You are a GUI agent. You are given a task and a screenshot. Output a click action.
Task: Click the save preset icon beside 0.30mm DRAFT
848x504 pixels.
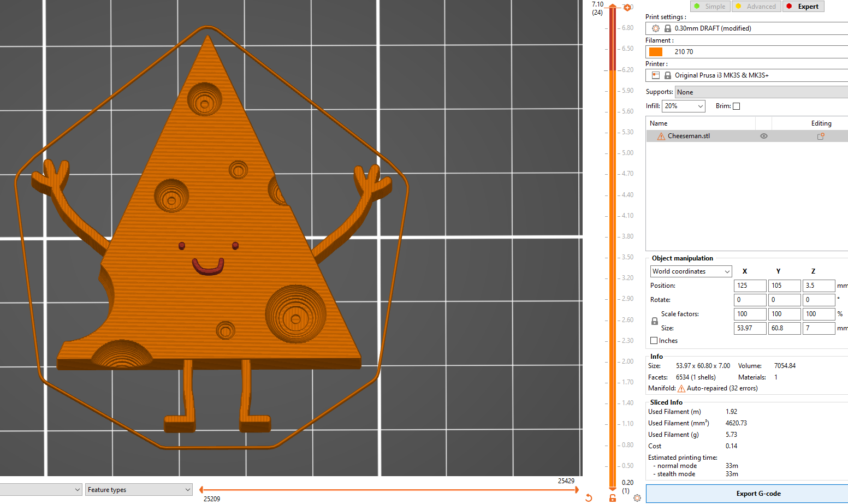tap(667, 28)
